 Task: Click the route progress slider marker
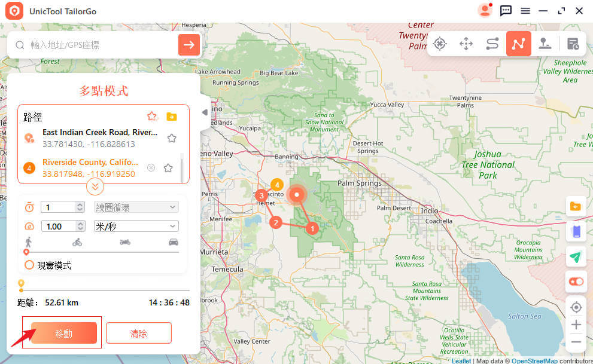pyautogui.click(x=21, y=285)
